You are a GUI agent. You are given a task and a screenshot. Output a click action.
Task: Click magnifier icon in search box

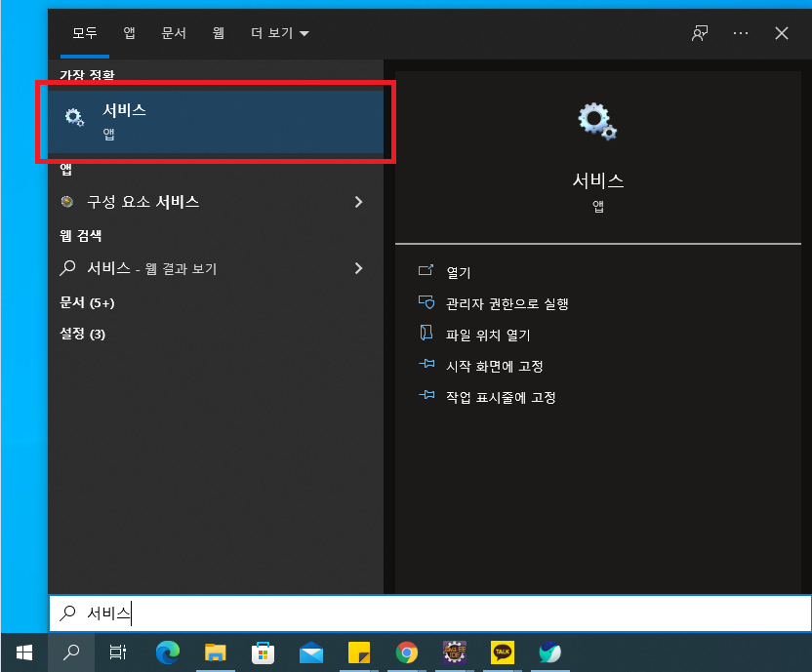68,613
